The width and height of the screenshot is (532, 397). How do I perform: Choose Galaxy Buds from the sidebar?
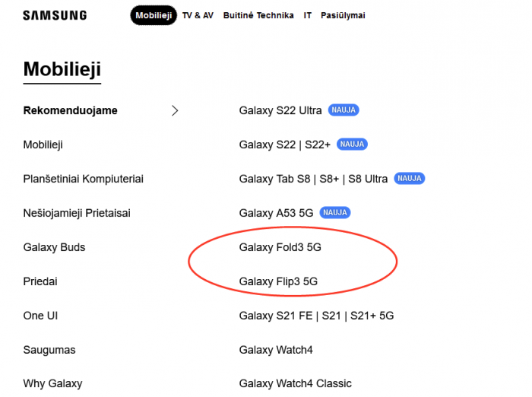click(x=55, y=247)
